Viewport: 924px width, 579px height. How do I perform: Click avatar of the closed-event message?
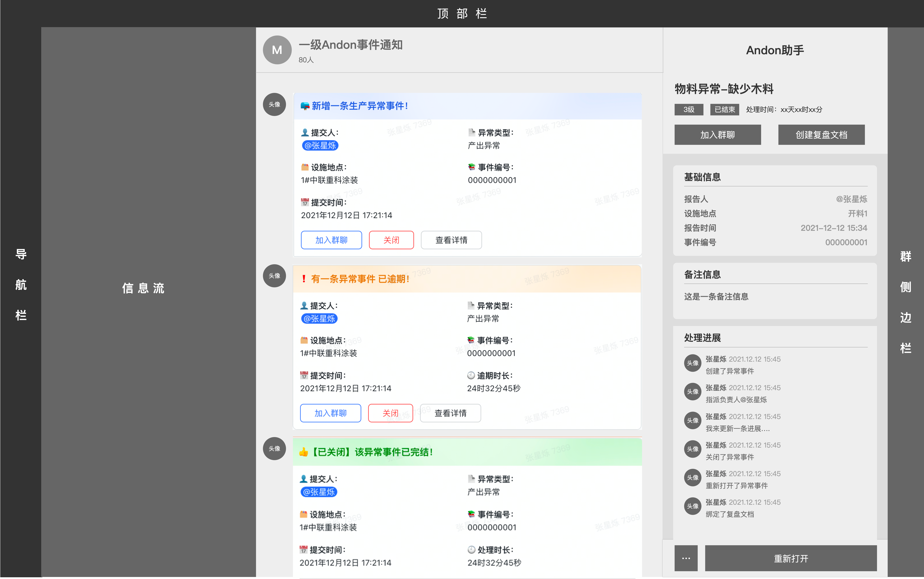274,448
